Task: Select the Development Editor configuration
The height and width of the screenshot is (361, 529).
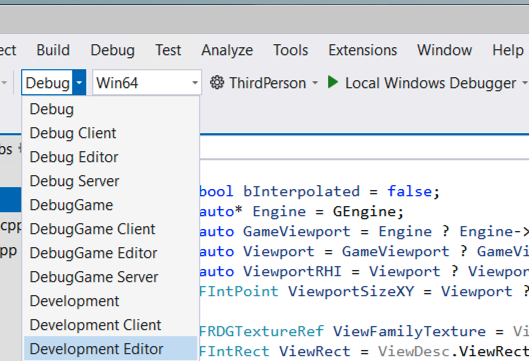Action: tap(111, 349)
